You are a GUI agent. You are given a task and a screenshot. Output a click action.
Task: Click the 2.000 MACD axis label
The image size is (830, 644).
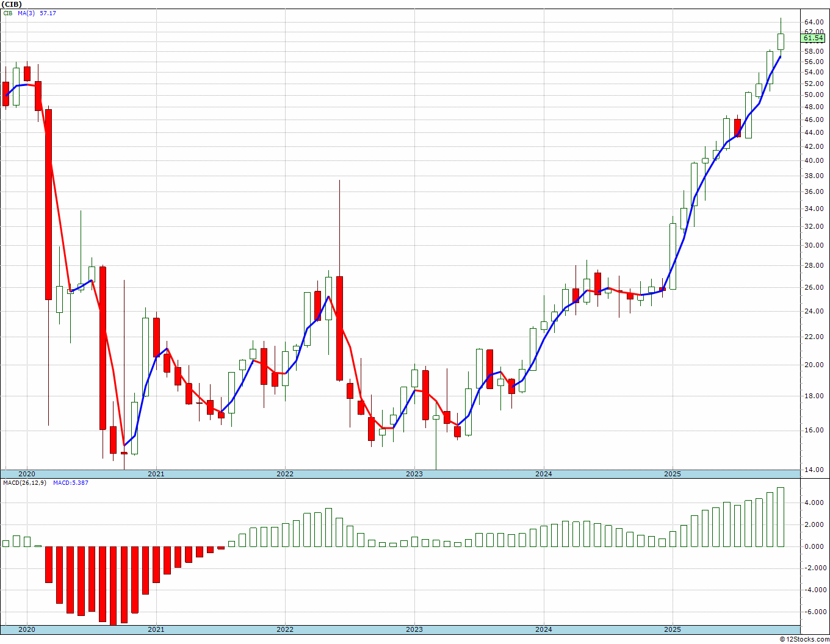point(814,524)
